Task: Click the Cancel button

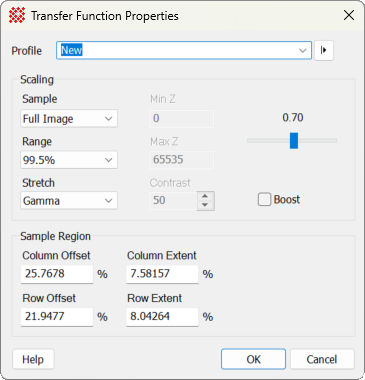Action: click(322, 359)
